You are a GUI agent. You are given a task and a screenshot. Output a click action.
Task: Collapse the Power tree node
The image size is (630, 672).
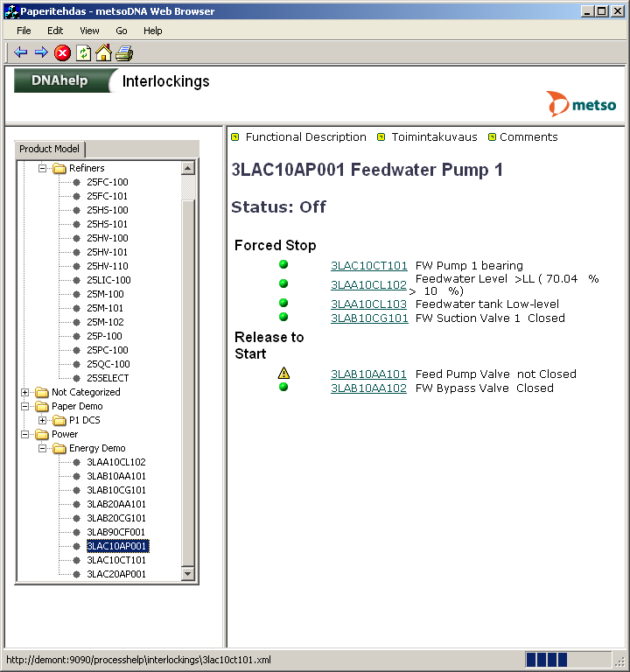click(24, 435)
